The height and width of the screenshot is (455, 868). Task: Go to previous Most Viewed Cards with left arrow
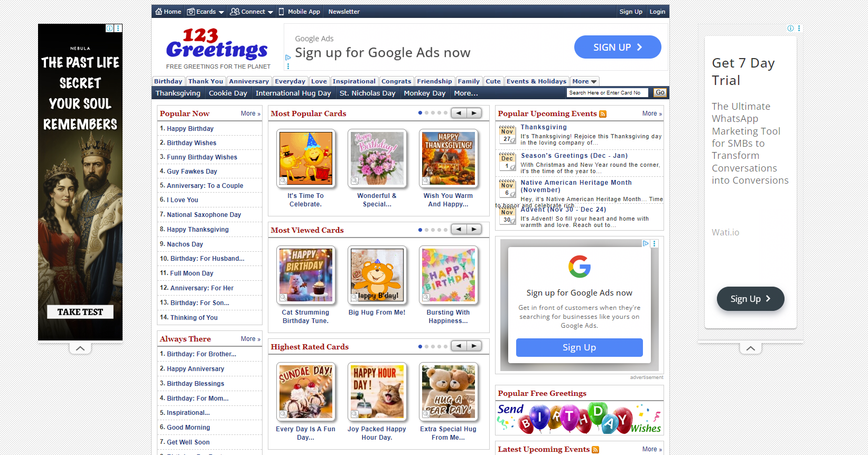pos(459,230)
